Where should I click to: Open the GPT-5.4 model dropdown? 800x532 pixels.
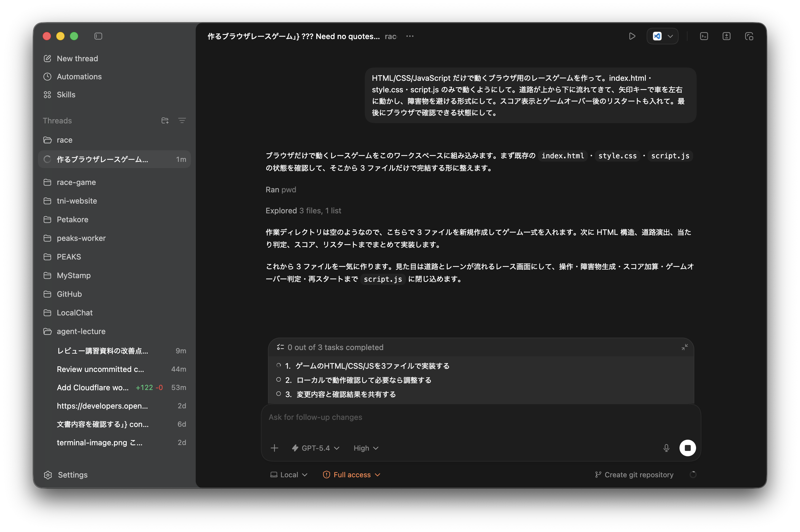(x=316, y=448)
